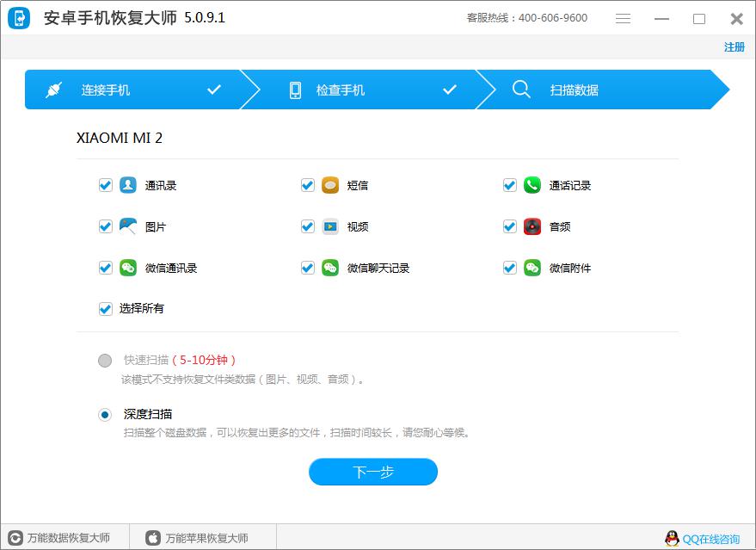Click the 图片 pictures icon
The height and width of the screenshot is (550, 756).
coord(128,226)
